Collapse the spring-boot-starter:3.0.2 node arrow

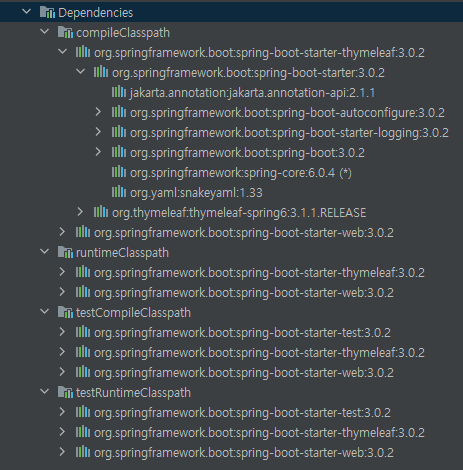pyautogui.click(x=80, y=72)
